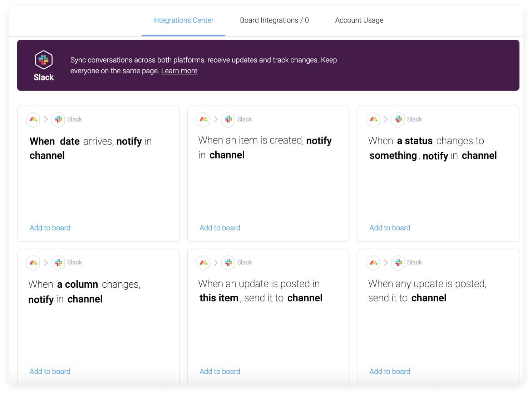
Task: Select "channel" in the any update recipe
Action: [x=429, y=298]
